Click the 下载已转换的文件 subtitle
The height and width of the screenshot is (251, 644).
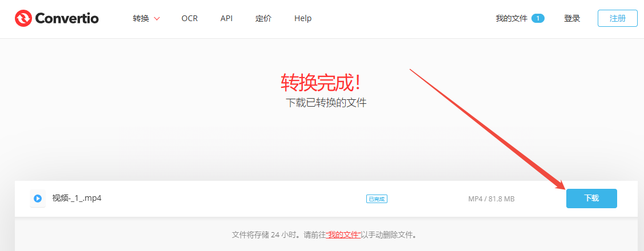(326, 103)
